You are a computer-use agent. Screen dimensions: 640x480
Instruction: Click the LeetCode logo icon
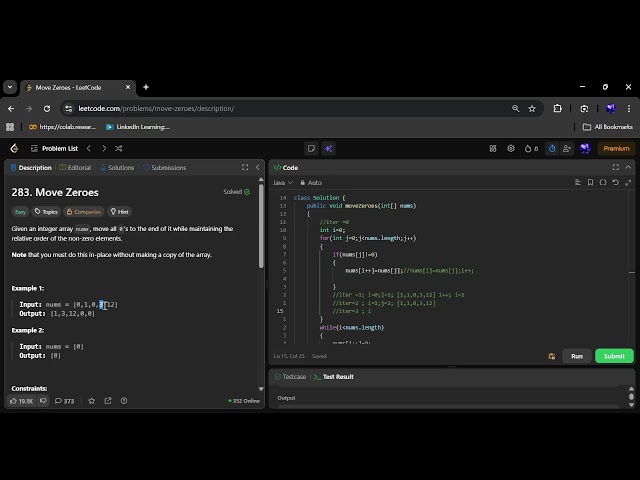14,148
